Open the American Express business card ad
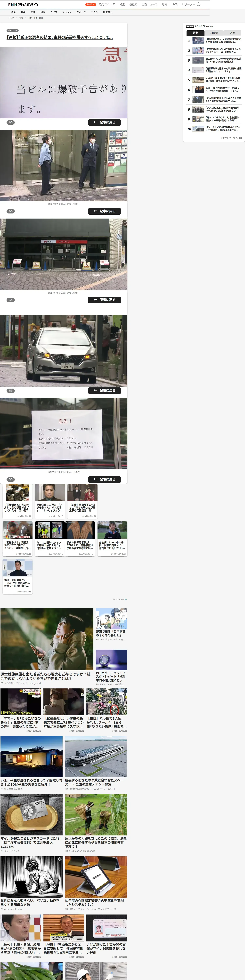Screen dimensions: 245x980 (31, 823)
